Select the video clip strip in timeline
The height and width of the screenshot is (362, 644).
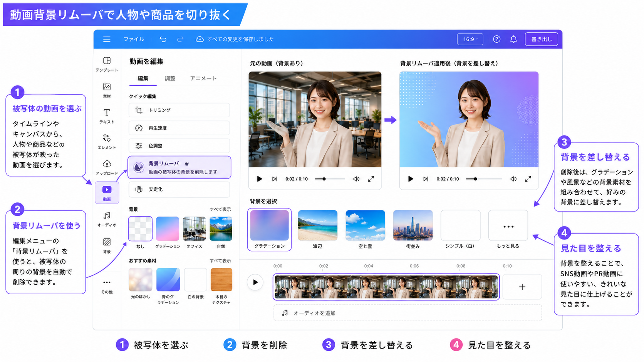tap(386, 287)
